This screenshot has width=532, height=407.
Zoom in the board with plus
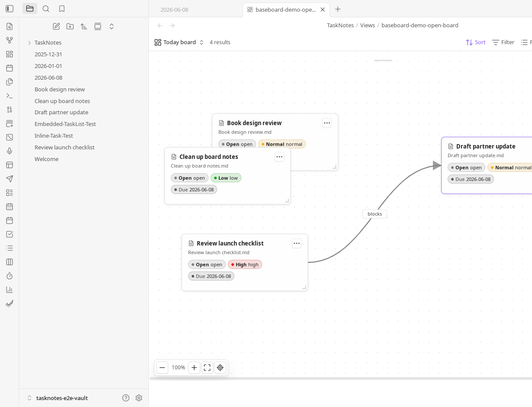194,368
